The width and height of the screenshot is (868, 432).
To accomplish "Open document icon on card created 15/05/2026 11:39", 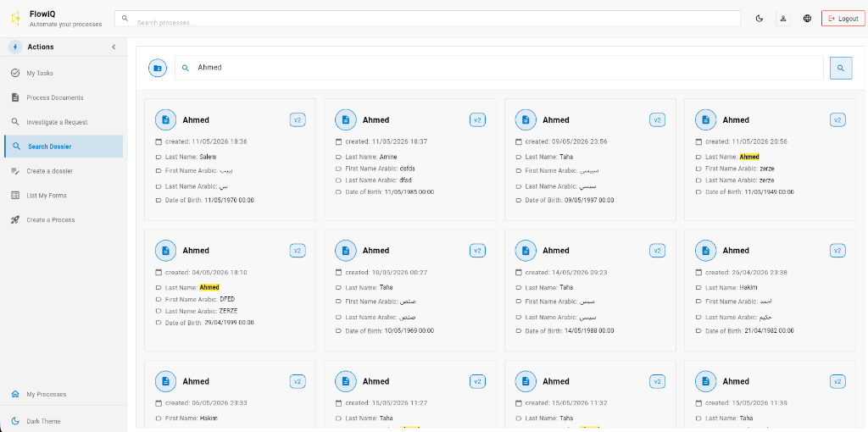I will 705,381.
